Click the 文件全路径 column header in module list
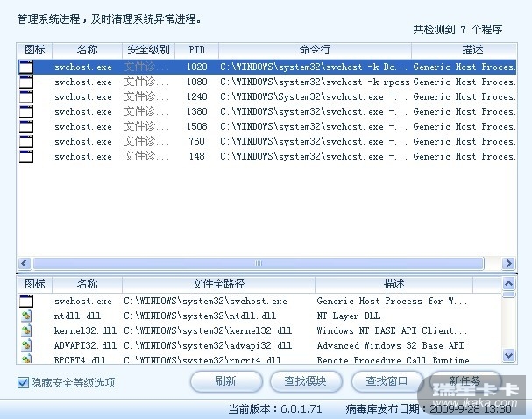The image size is (532, 419). coord(218,284)
